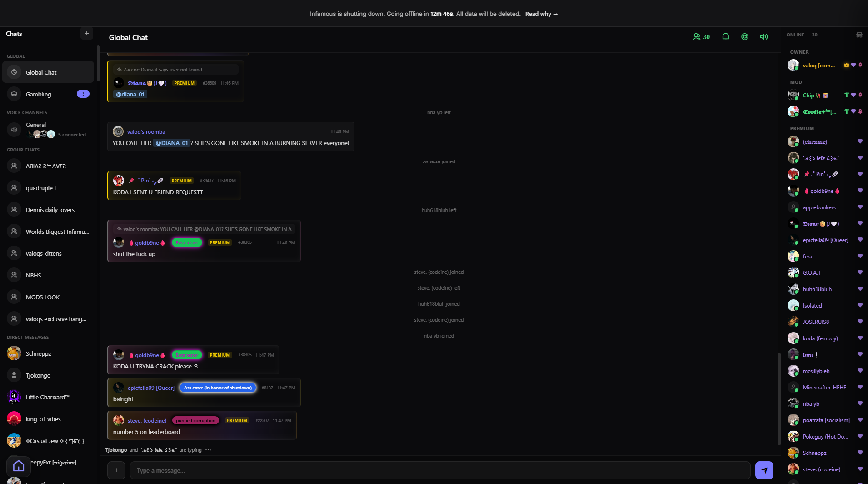Image resolution: width=868 pixels, height=484 pixels.
Task: Click the chat messages scrollbar
Action: (x=778, y=398)
